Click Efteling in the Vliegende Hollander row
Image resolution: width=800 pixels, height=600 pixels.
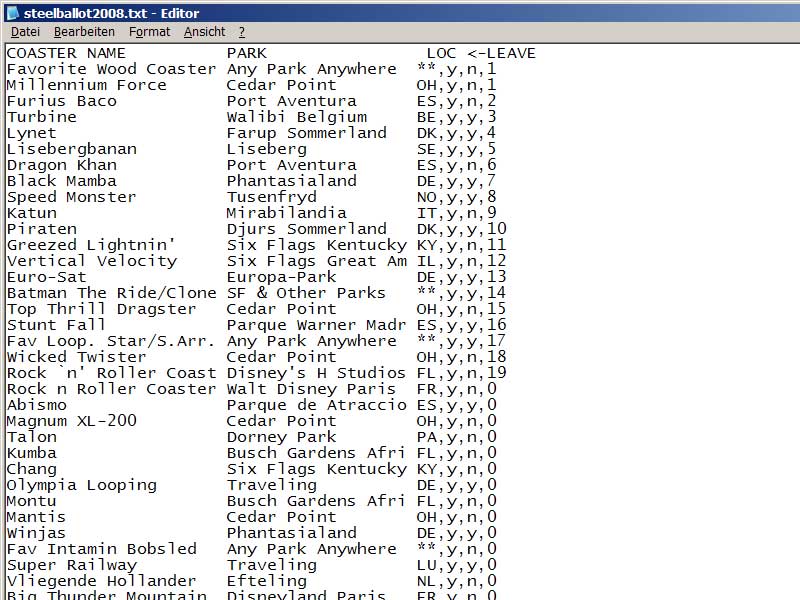pos(266,581)
